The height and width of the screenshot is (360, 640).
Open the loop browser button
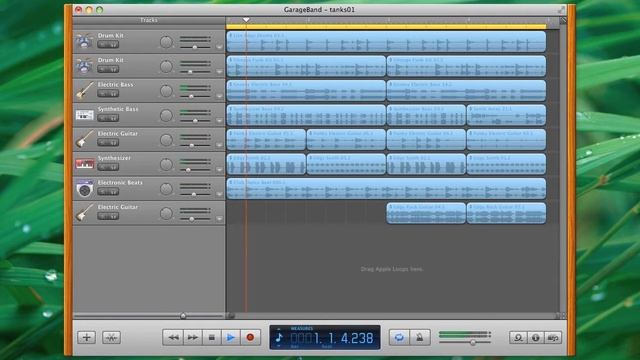(518, 338)
